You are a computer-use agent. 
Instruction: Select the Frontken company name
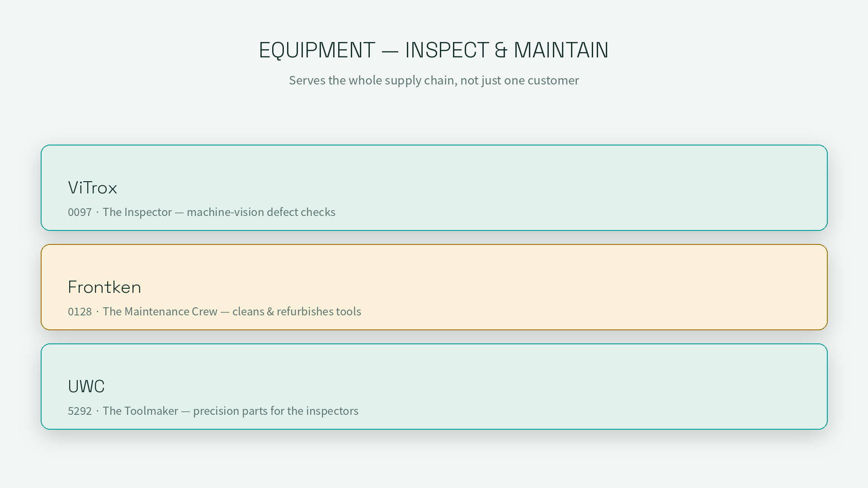click(104, 287)
